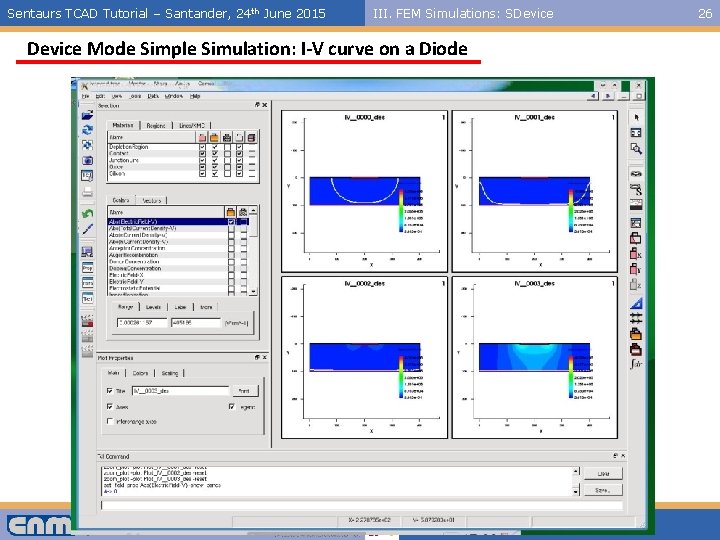Select the pointer arrow tool on right toolbar

(636, 118)
